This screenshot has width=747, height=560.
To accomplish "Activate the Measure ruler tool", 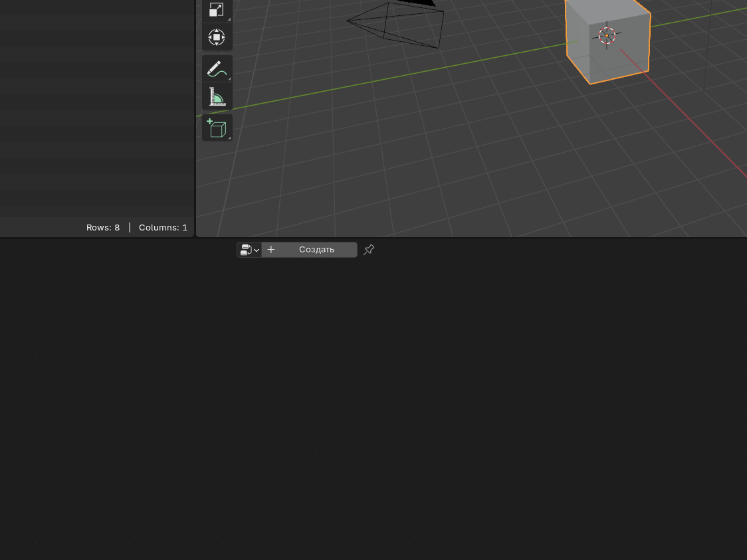I will point(217,96).
